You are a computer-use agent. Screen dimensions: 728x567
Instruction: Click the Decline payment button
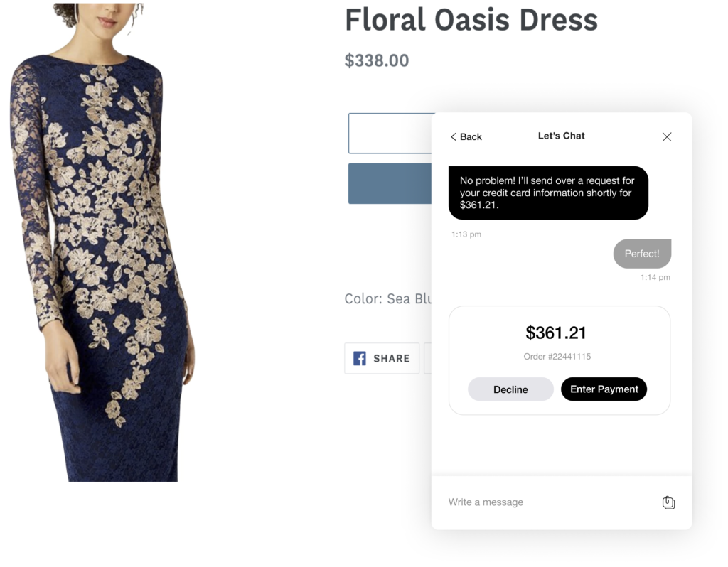(510, 389)
